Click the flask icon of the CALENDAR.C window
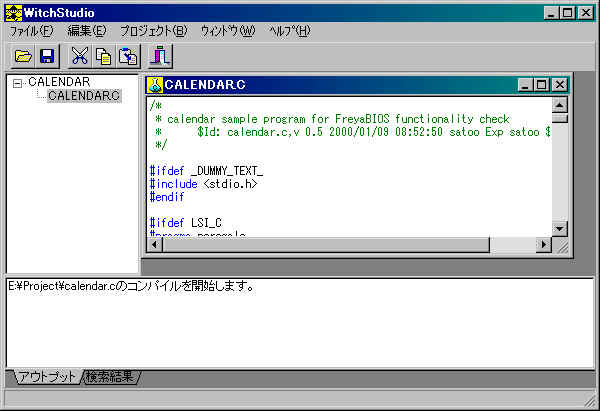The width and height of the screenshot is (600, 411). click(155, 85)
